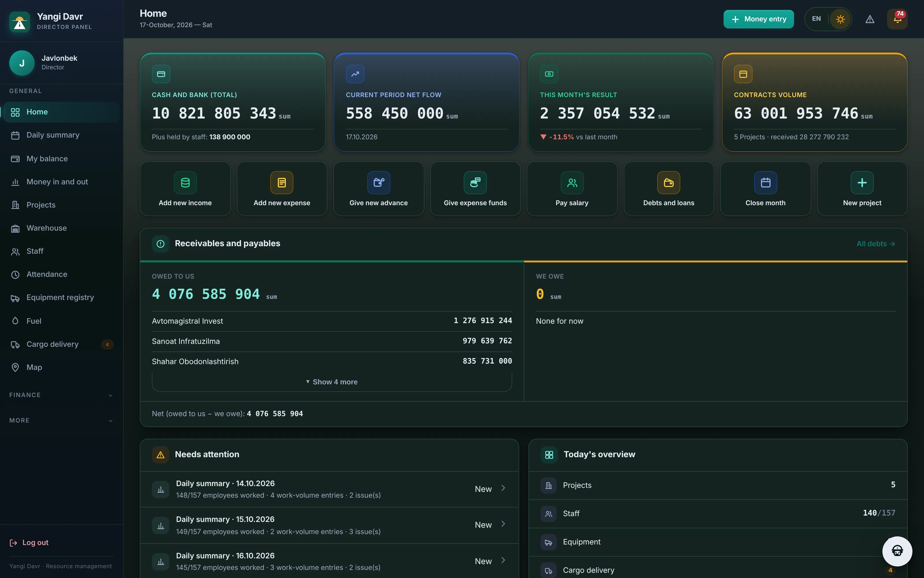Click the Money entry button
This screenshot has height=578, width=924.
758,19
